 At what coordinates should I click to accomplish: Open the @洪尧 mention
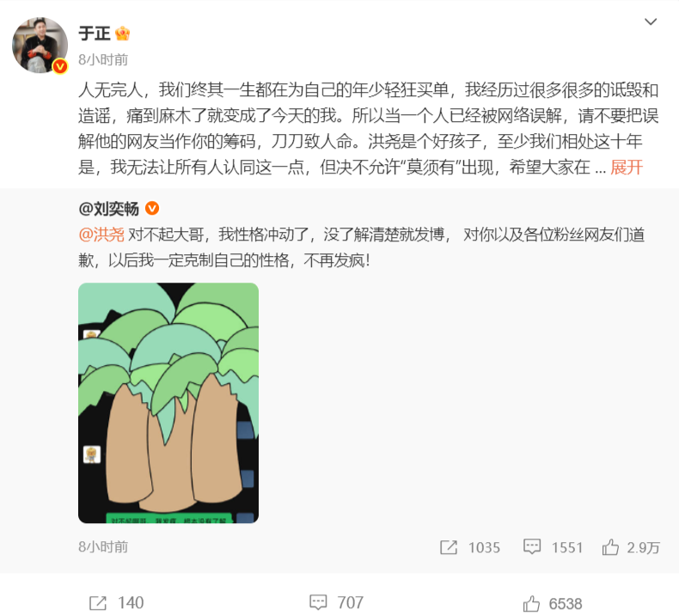point(101,235)
